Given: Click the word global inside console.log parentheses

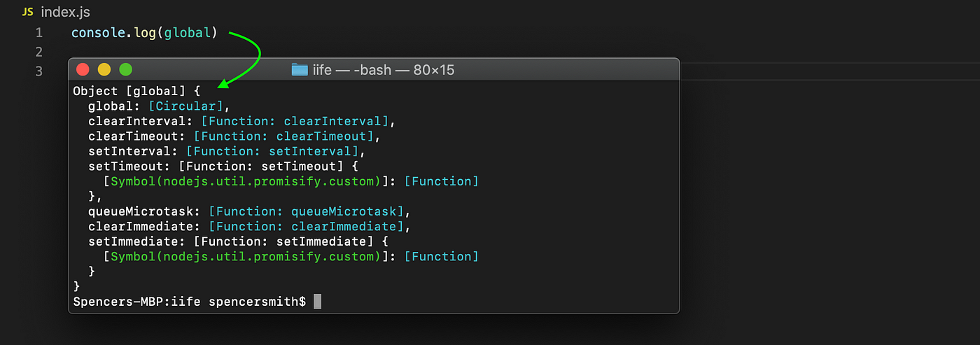Looking at the screenshot, I should 188,33.
